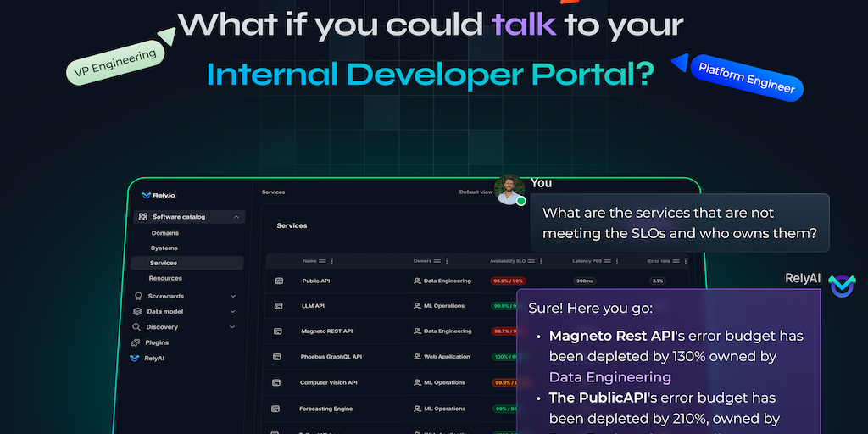868x434 pixels.
Task: Click the team icon beside Public API owner
Action: click(417, 281)
